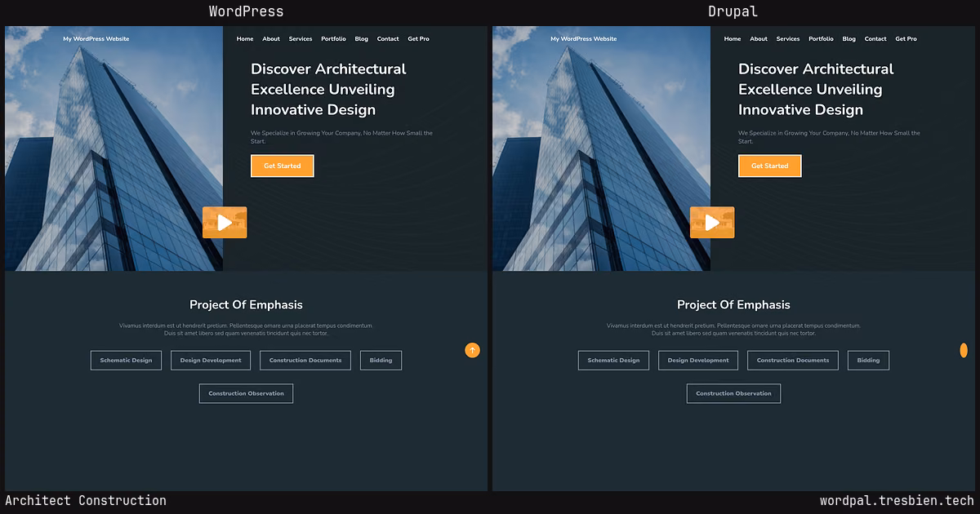
Task: Open Portfolio menu in Drupal pane
Action: [x=821, y=39]
